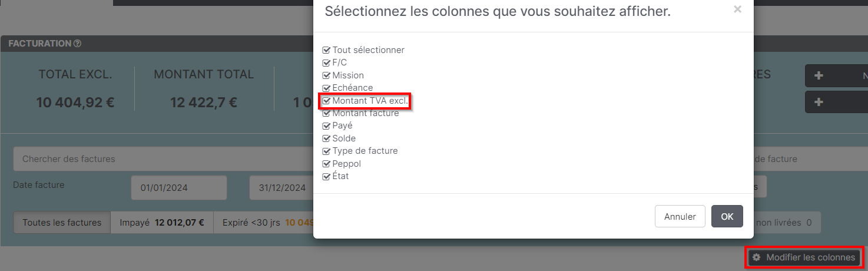Click the gear icon on Modifier les colonnes

(x=757, y=257)
